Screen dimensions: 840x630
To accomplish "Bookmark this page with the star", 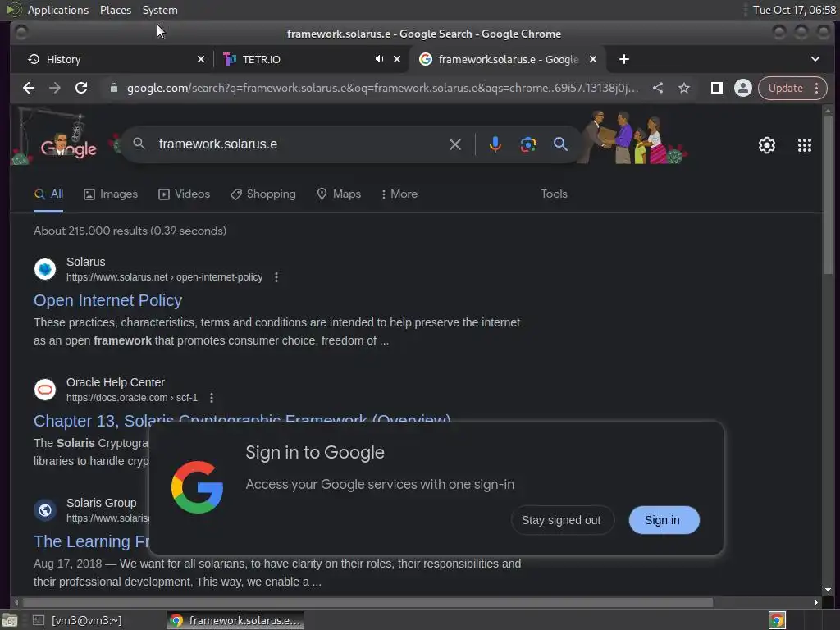I will coord(684,88).
